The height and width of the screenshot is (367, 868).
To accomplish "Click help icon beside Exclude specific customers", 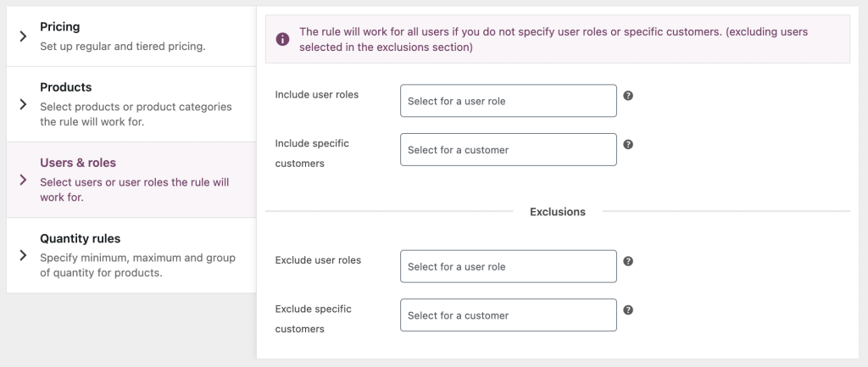I will click(628, 310).
